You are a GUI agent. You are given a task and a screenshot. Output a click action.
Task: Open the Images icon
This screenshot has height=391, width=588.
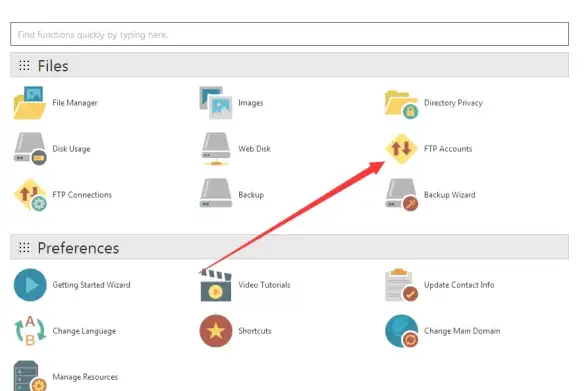216,103
